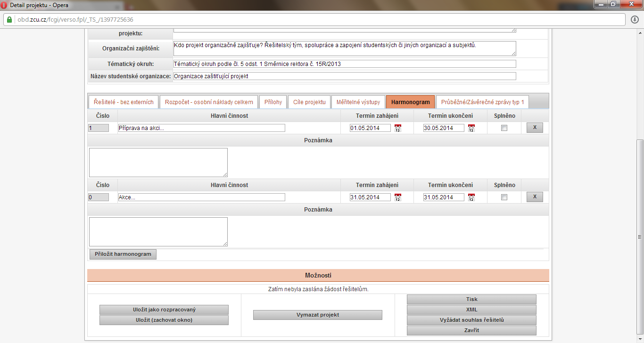Click the Tématický okruh label
This screenshot has height=343, width=644.
pyautogui.click(x=131, y=64)
